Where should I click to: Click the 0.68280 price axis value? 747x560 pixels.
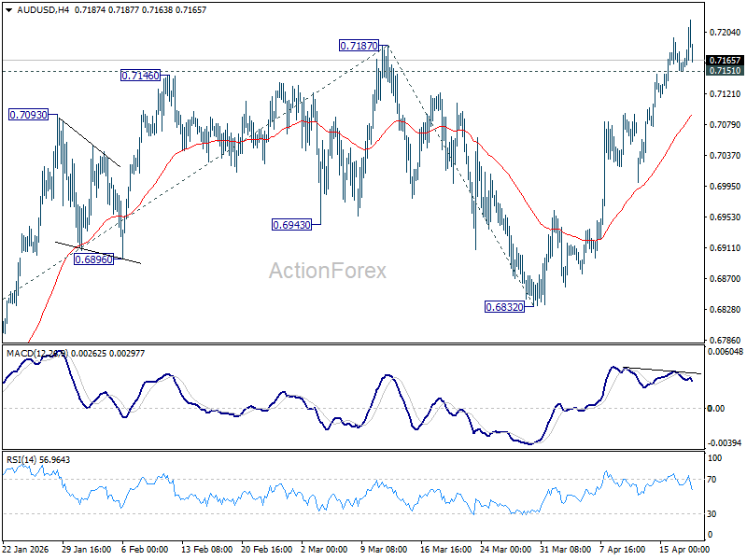pos(726,310)
